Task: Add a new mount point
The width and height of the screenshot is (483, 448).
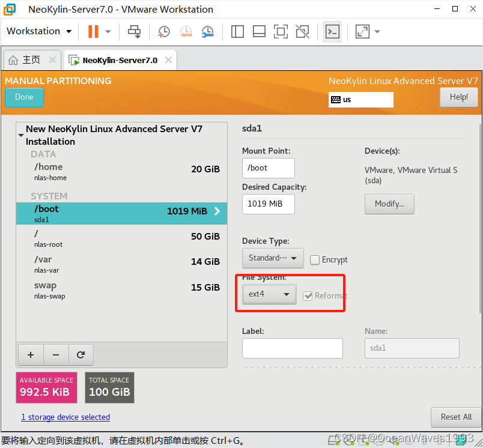Action: point(31,355)
